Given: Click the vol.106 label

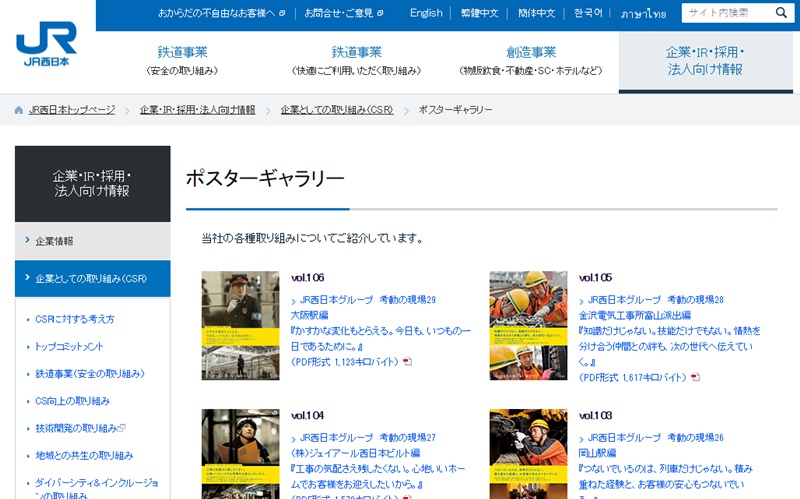Looking at the screenshot, I should [307, 278].
